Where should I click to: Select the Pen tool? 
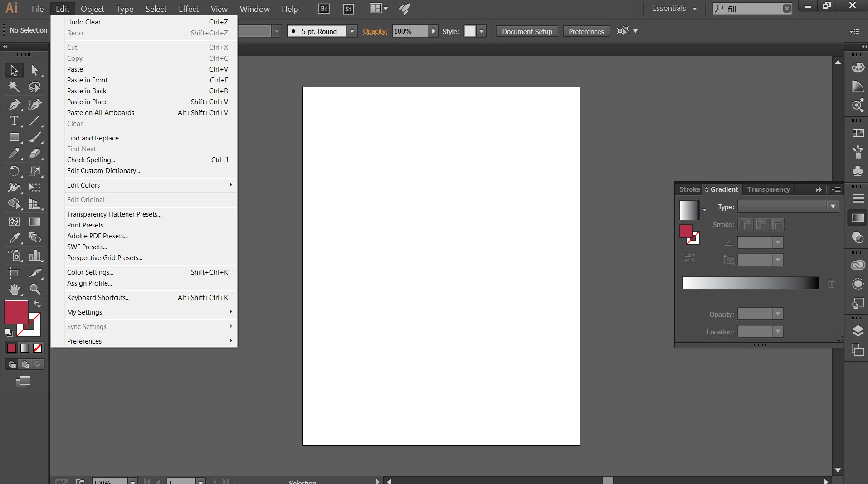[x=14, y=104]
